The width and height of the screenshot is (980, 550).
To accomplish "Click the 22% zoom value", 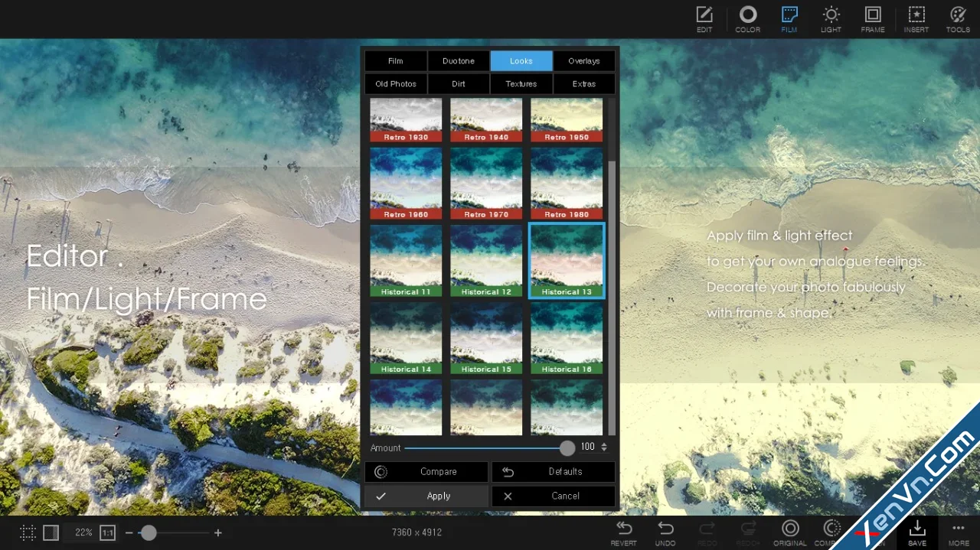I will click(83, 532).
